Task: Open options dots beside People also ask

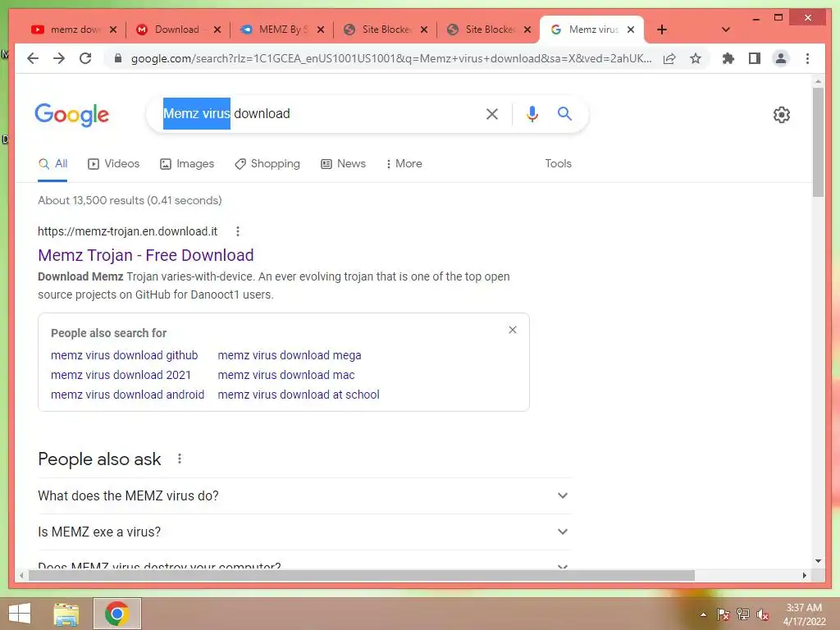Action: click(180, 459)
